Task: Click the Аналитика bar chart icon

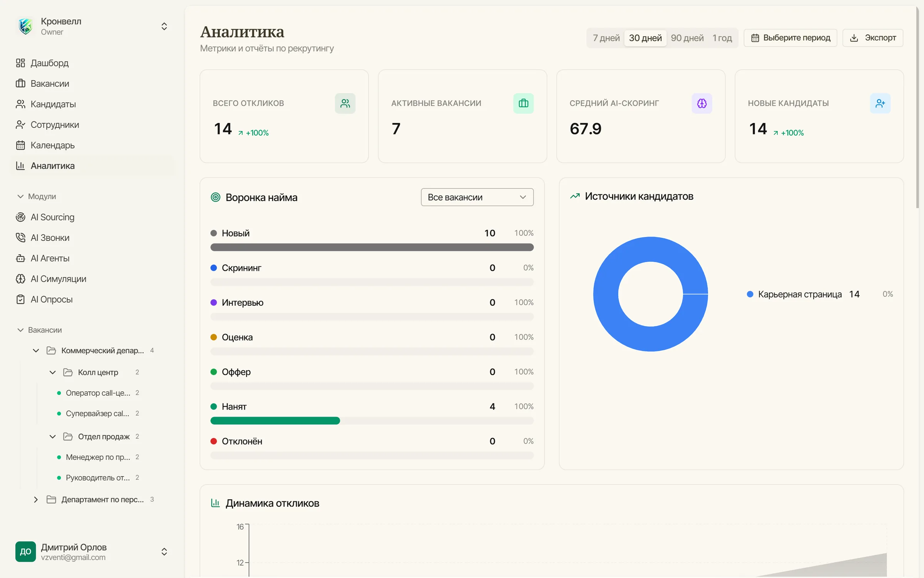Action: click(20, 166)
